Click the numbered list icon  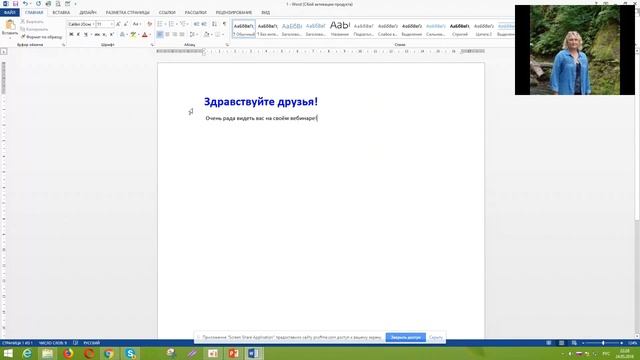coord(171,24)
